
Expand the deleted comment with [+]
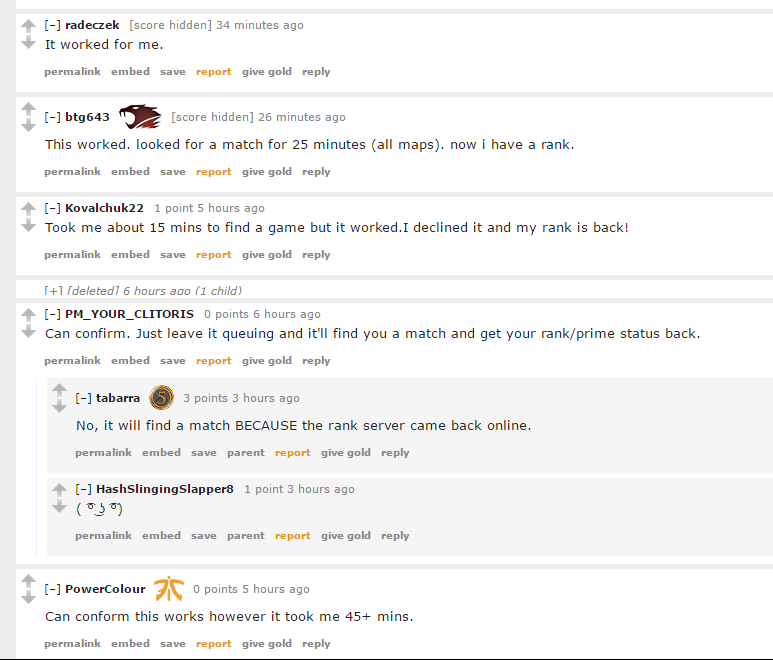pyautogui.click(x=54, y=291)
